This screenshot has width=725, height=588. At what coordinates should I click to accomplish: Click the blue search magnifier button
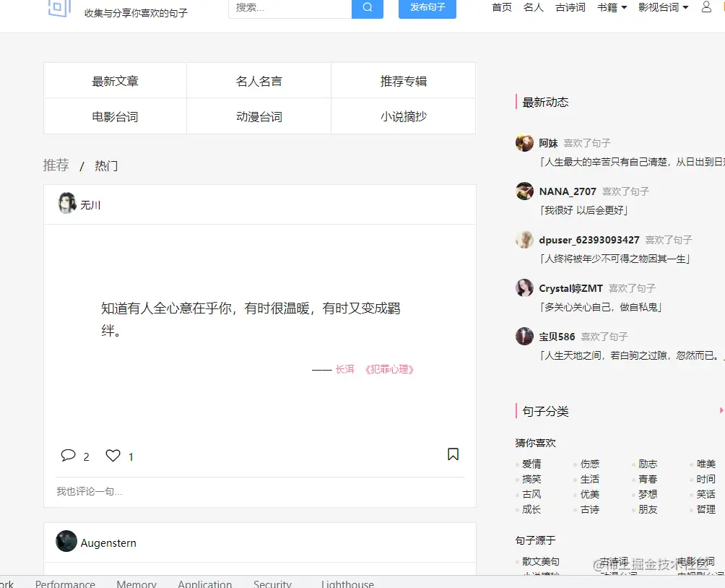[367, 7]
